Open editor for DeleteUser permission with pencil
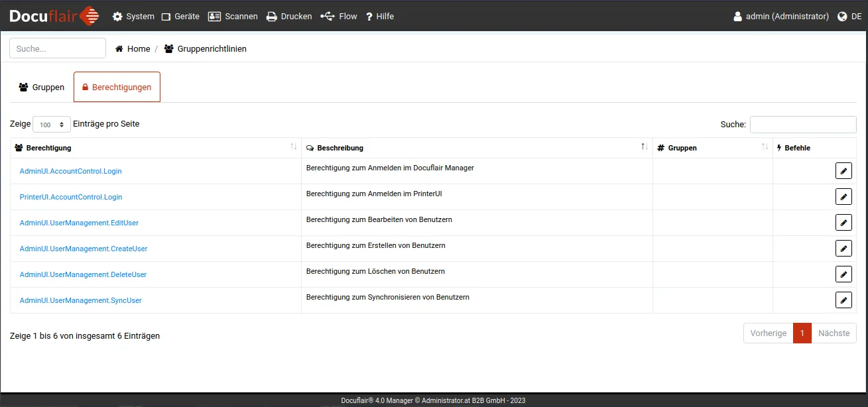 (x=843, y=274)
